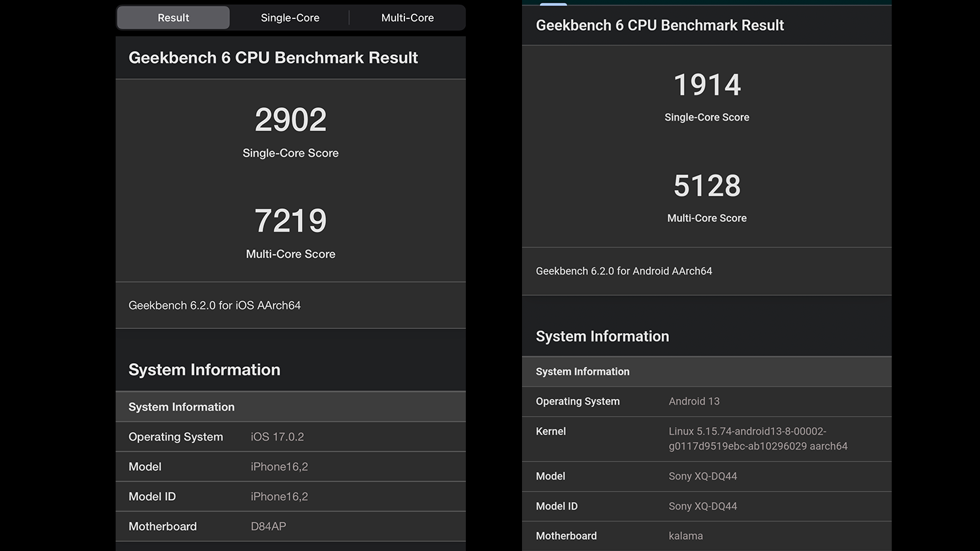Viewport: 980px width, 551px height.
Task: Click the 7219 multi-core score
Action: [x=290, y=221]
